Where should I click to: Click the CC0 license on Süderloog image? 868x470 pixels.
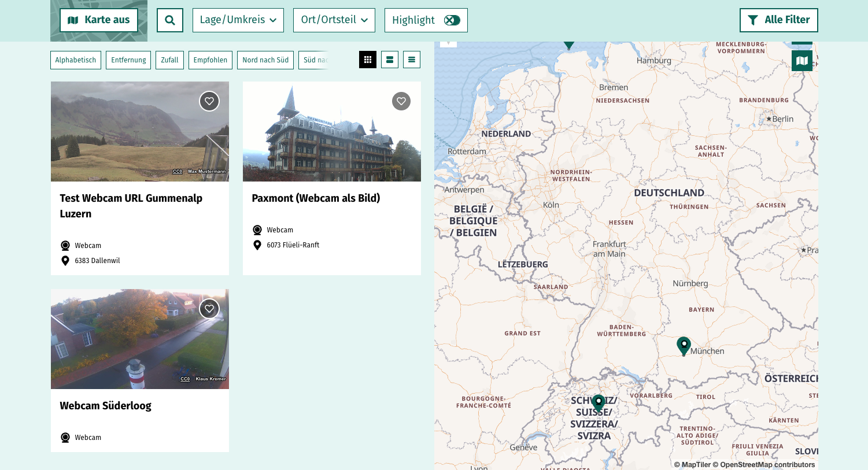[185, 379]
